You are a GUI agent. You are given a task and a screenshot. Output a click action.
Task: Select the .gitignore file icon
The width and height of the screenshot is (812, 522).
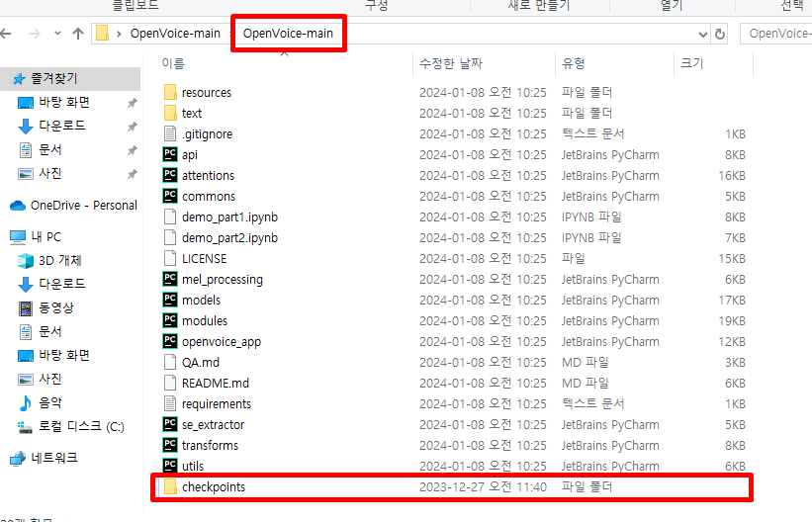[170, 133]
